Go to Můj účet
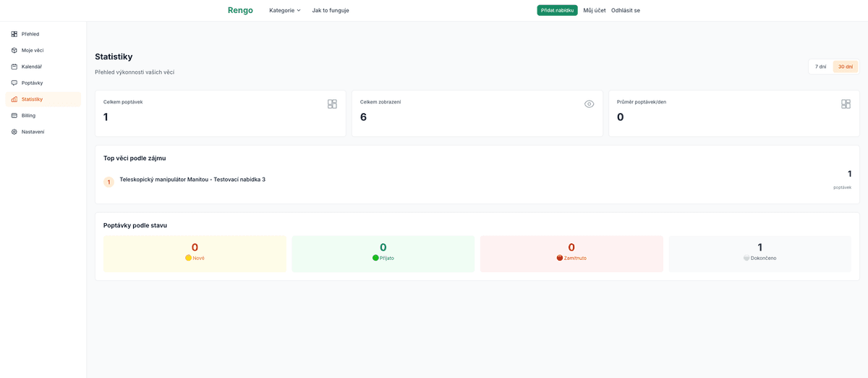The width and height of the screenshot is (868, 378). click(x=594, y=10)
